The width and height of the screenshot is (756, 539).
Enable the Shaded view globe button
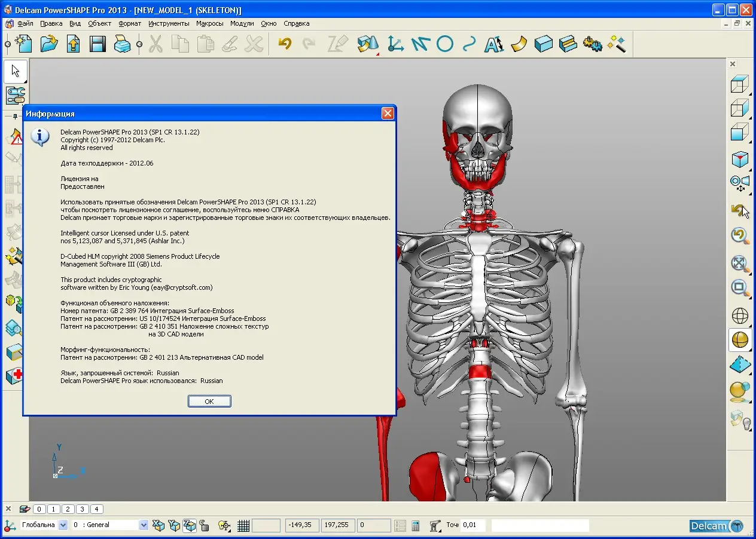pyautogui.click(x=740, y=340)
